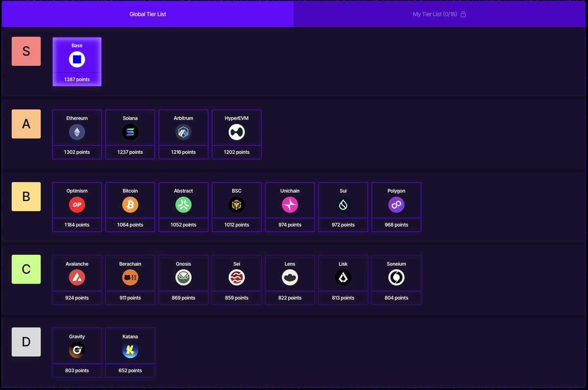Viewport: 588px width, 390px height.
Task: Click the Solana logo icon
Action: point(130,132)
